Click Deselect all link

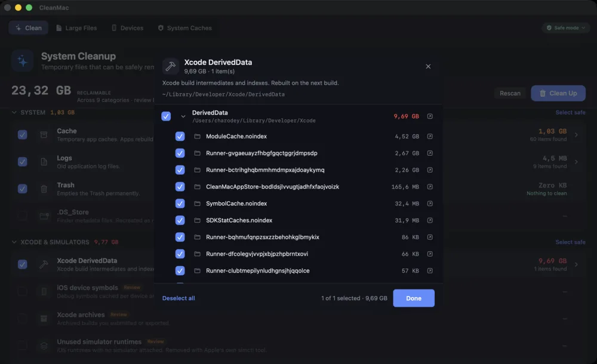tap(179, 298)
